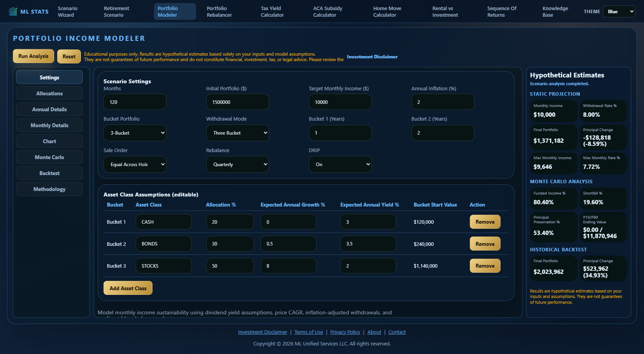The height and width of the screenshot is (354, 644).
Task: Edit STOCKS expected annual growth field
Action: tap(289, 266)
